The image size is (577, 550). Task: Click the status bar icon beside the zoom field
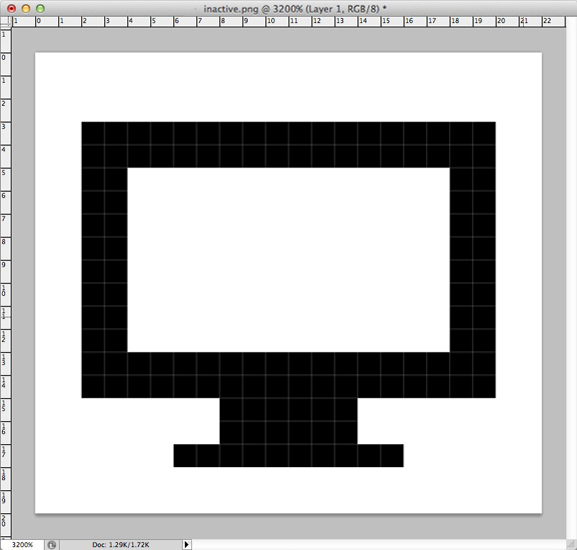pos(52,545)
